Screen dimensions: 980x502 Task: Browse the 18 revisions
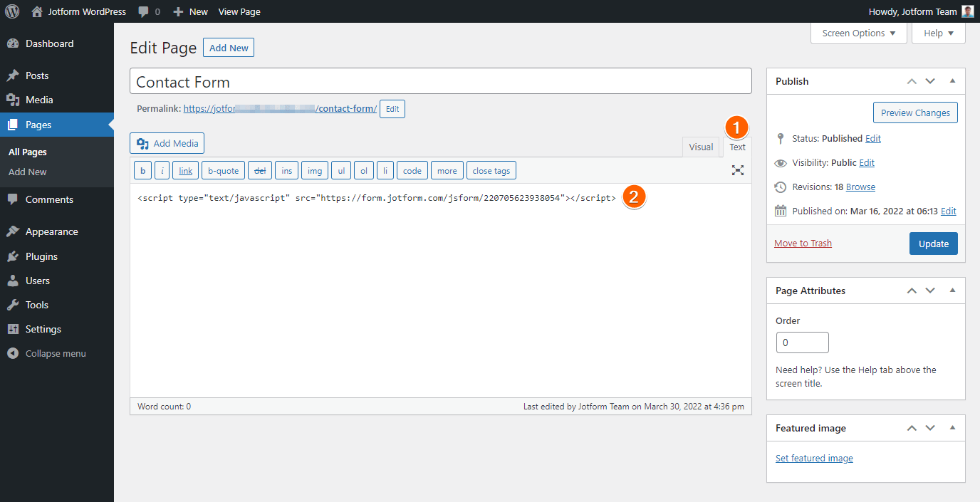[x=860, y=187]
